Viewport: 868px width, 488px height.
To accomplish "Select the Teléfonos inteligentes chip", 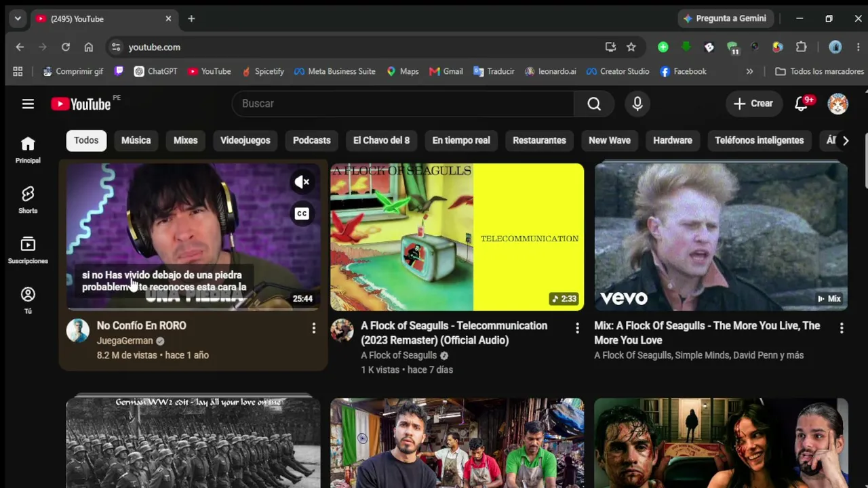I will [759, 140].
